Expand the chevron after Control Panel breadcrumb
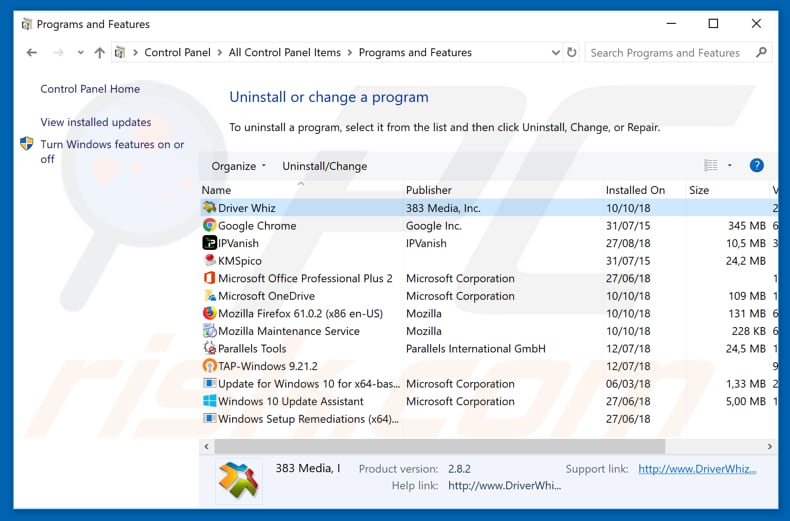 point(220,52)
